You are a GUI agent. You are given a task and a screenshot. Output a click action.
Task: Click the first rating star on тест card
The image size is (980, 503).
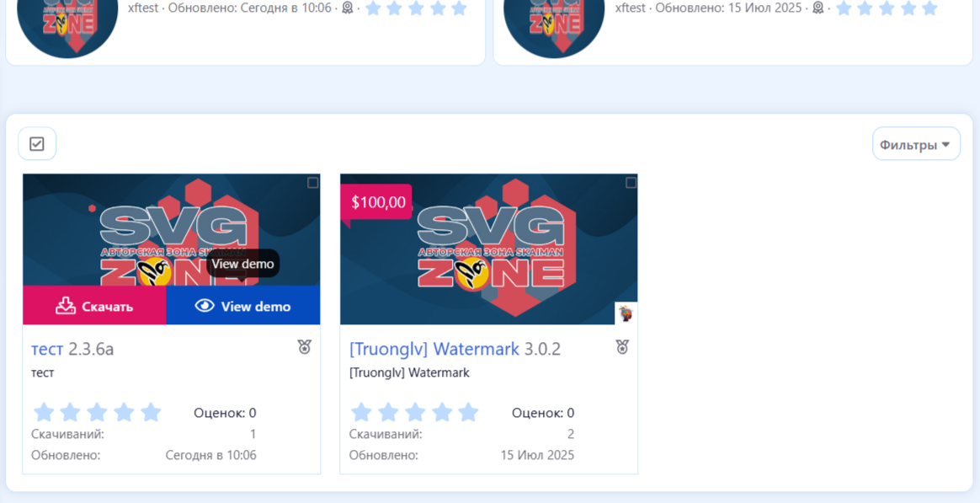click(44, 412)
